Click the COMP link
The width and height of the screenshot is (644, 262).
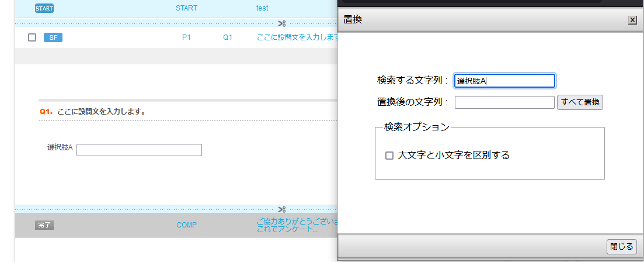coord(186,225)
